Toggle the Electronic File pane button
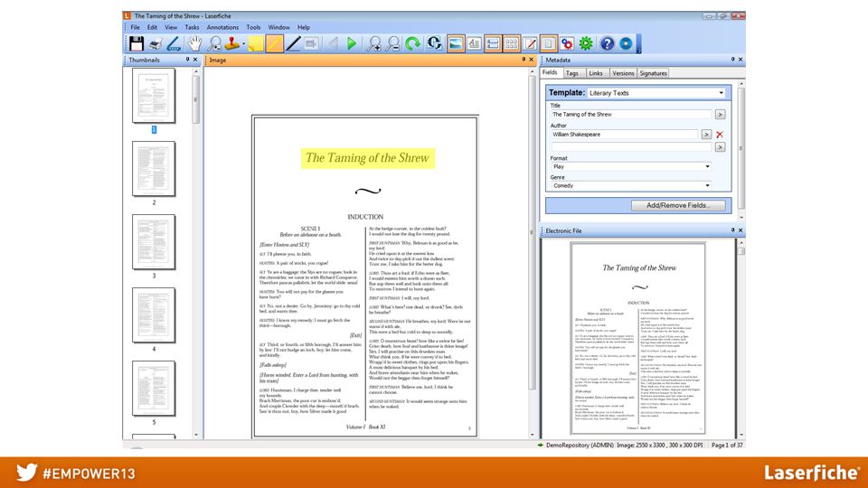Image resolution: width=868 pixels, height=488 pixels. (548, 43)
